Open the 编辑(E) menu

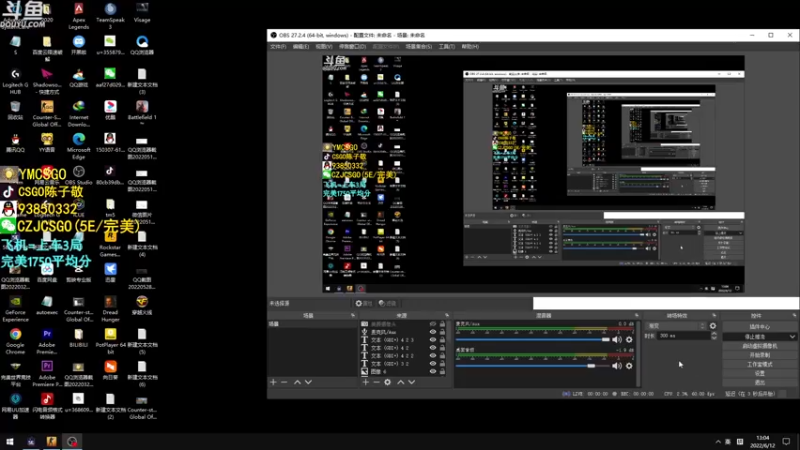click(301, 46)
